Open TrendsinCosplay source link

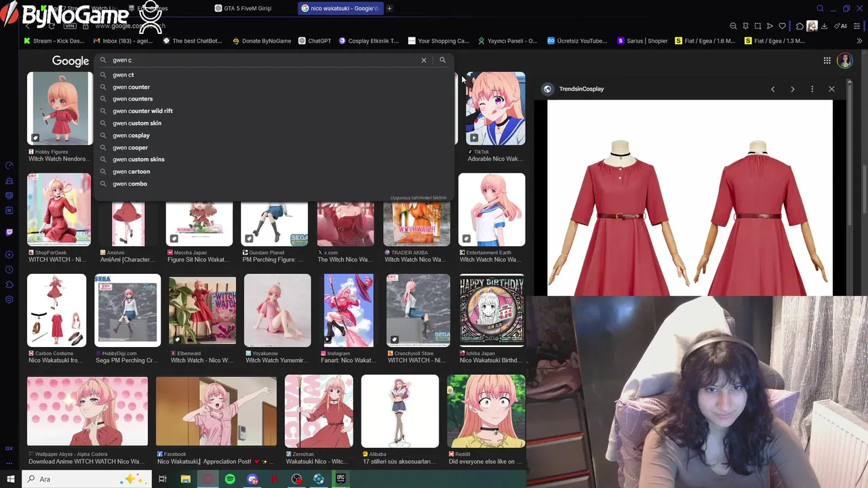(581, 89)
